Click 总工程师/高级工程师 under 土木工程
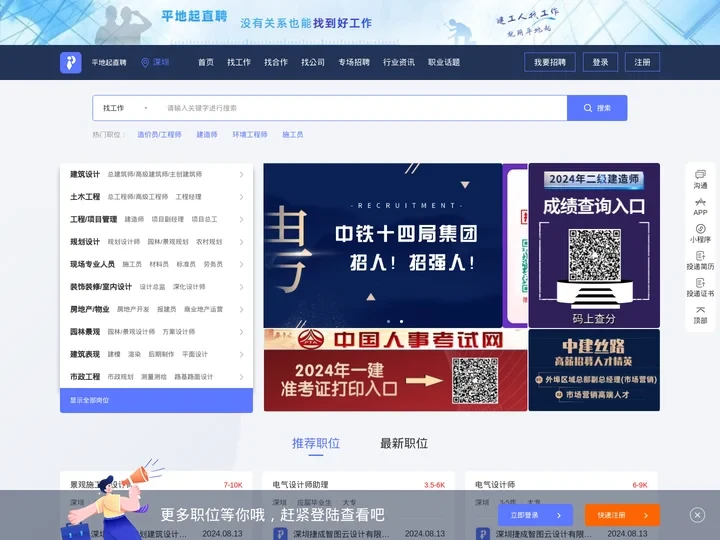This screenshot has width=720, height=540. pyautogui.click(x=138, y=197)
